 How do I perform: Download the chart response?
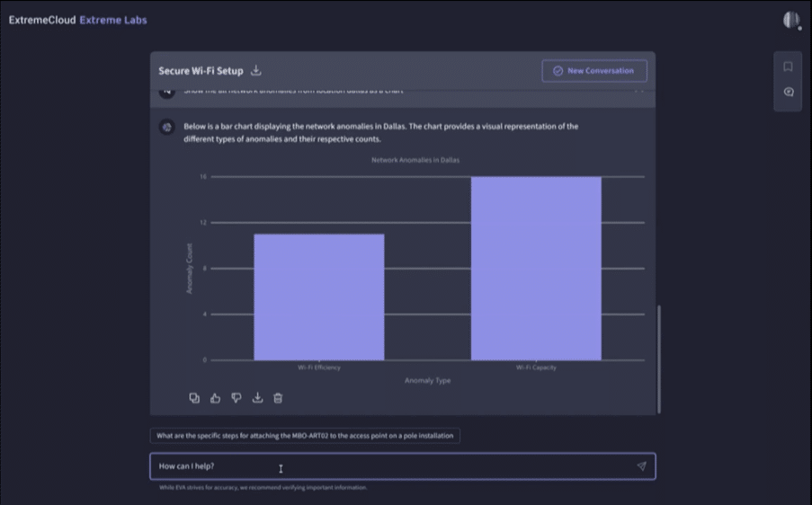click(257, 398)
